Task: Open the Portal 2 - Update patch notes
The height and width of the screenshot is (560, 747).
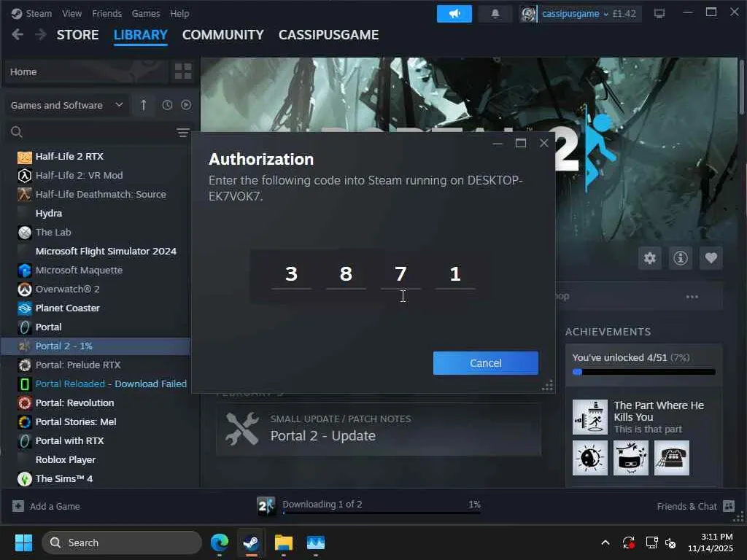Action: (x=379, y=429)
